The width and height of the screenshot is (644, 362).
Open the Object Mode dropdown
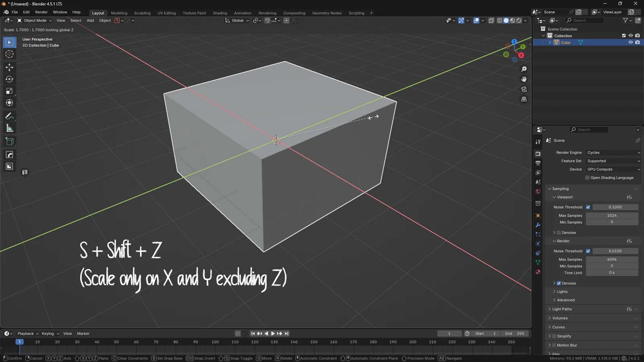35,21
